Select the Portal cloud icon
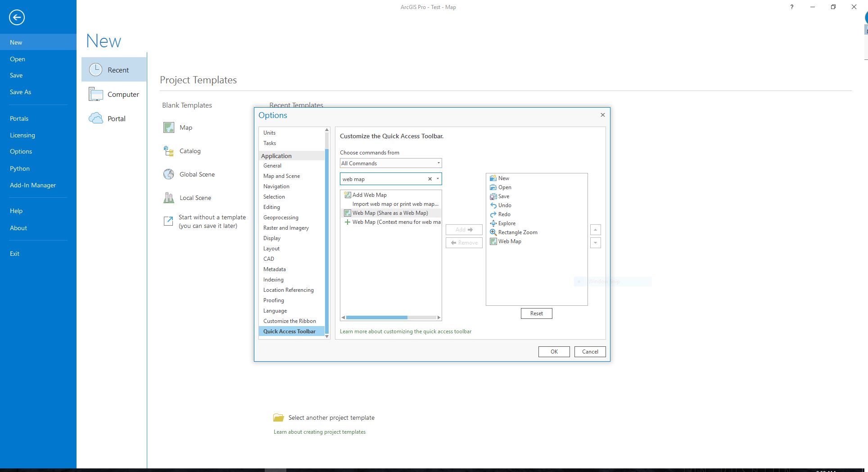 click(96, 118)
